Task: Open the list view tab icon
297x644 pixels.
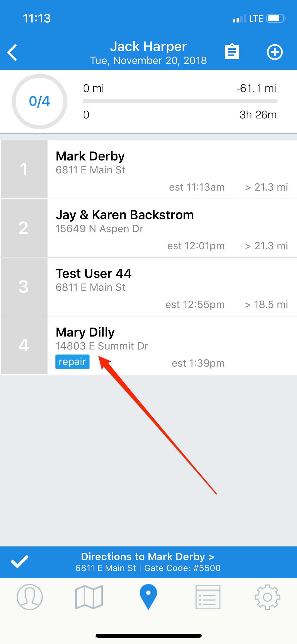Action: 208,597
